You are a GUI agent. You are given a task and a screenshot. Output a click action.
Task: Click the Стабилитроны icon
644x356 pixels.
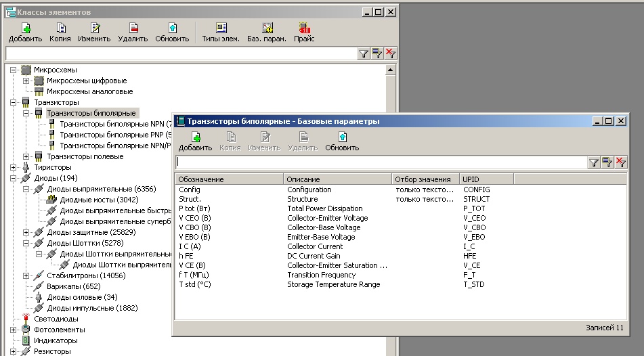coord(39,275)
